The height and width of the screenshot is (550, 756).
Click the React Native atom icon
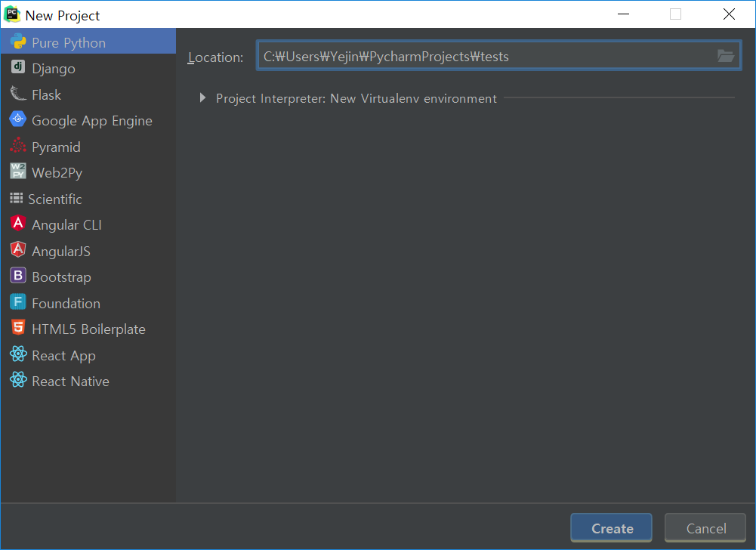[18, 380]
